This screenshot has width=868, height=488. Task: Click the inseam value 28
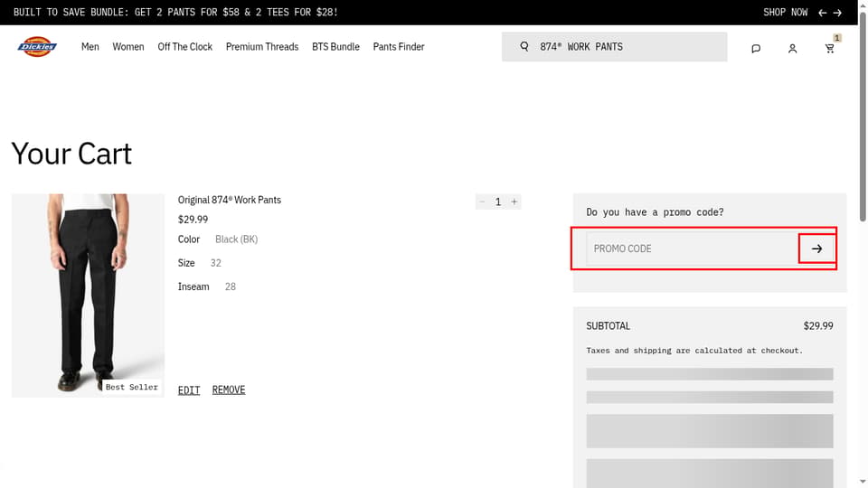[x=231, y=286]
